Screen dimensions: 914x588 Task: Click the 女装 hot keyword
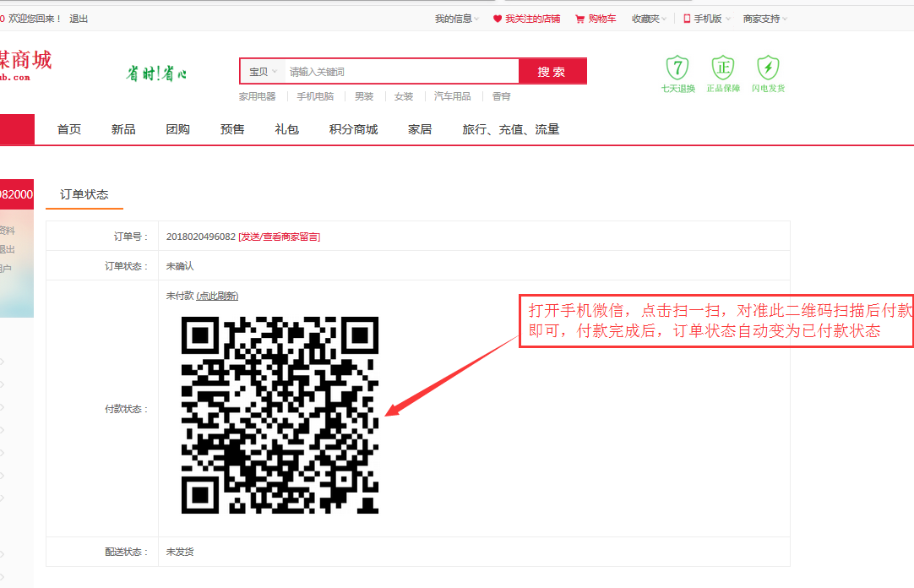pos(404,96)
